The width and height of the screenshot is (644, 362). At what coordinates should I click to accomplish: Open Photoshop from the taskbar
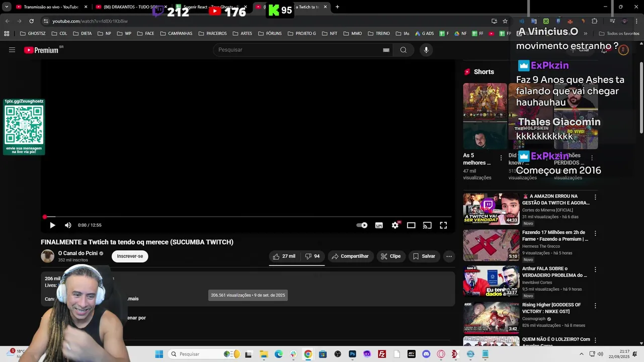(x=352, y=354)
